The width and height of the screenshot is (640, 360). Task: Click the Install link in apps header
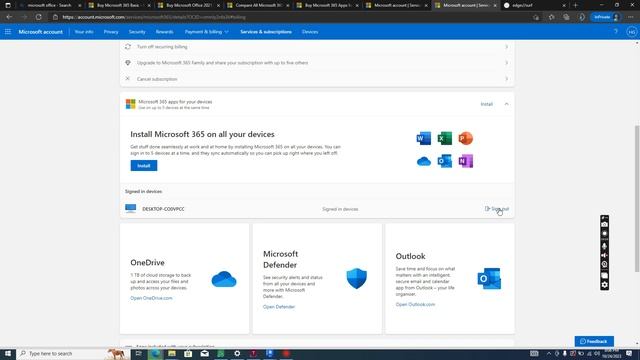coord(486,104)
